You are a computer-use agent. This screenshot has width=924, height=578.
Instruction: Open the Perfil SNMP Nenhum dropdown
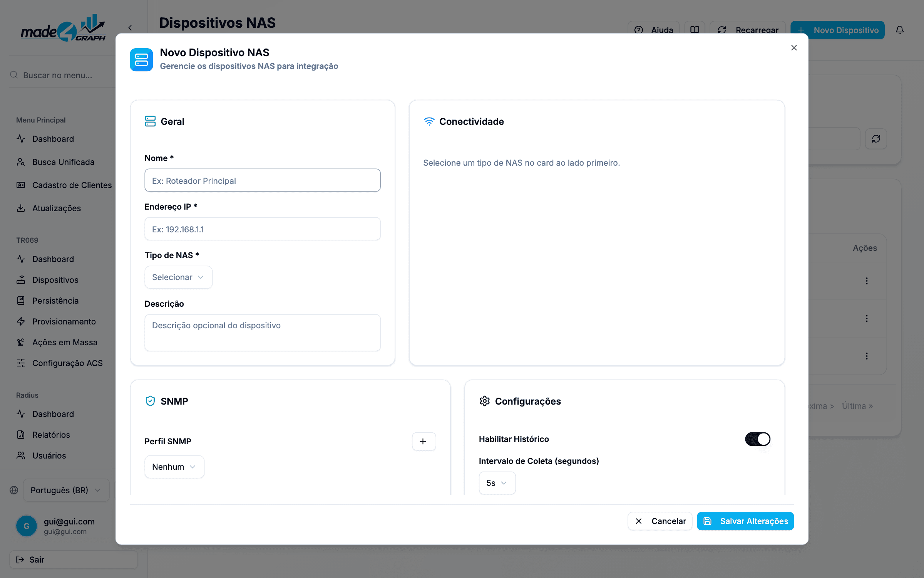[x=174, y=467]
